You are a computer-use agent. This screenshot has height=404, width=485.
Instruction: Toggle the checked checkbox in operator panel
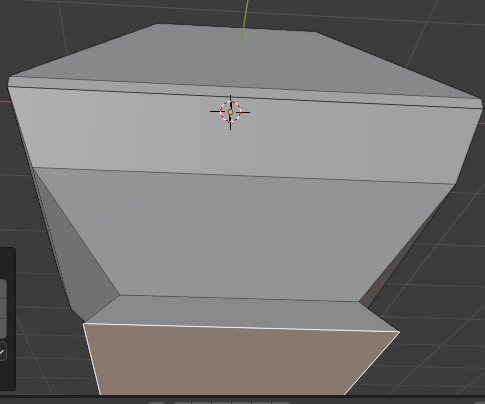coord(2,351)
